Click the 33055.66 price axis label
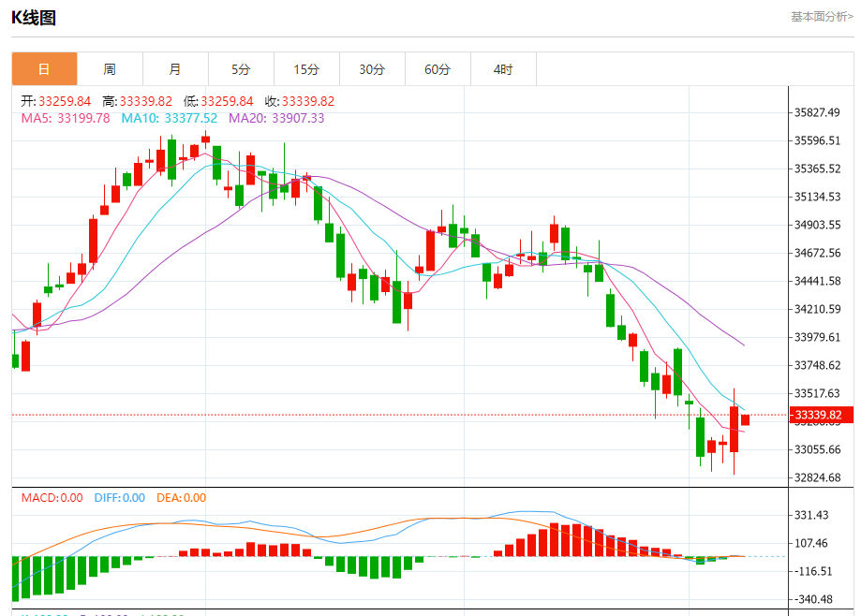This screenshot has width=861, height=616. pos(818,449)
